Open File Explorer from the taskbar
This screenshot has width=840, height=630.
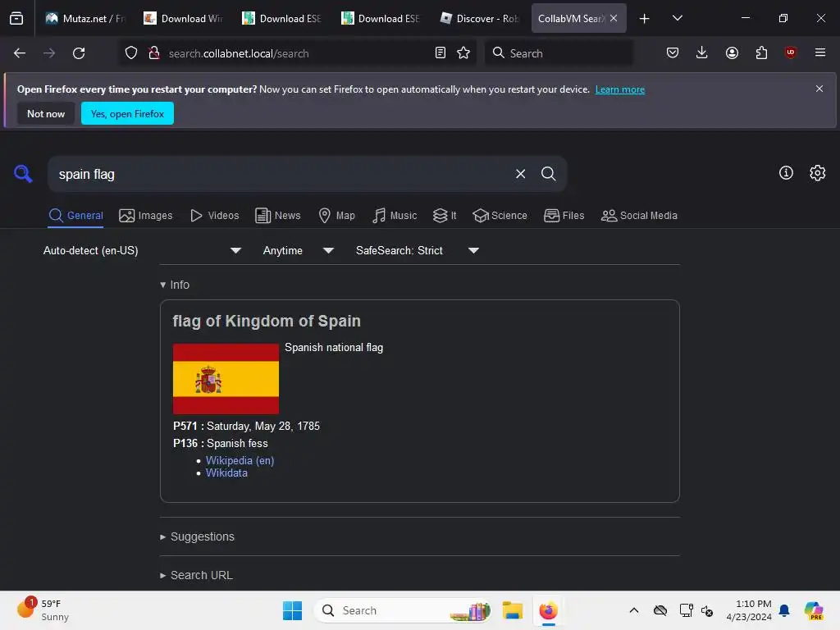pyautogui.click(x=512, y=610)
